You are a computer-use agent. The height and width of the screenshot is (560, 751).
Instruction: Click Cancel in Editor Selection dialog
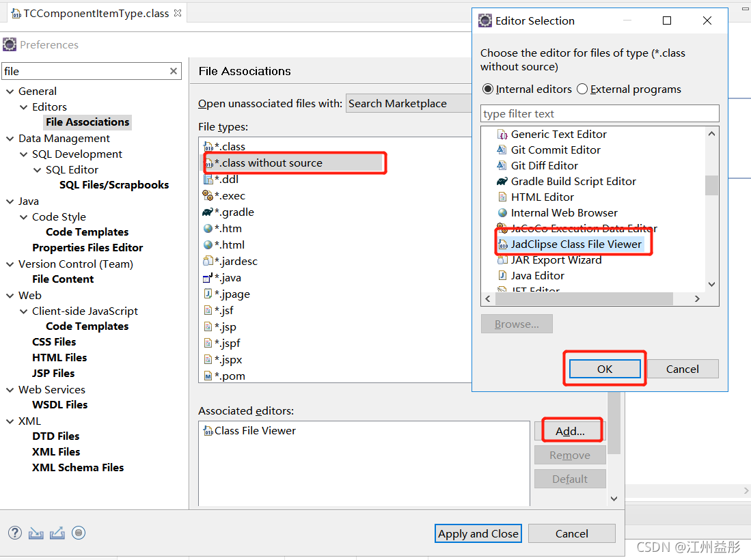click(x=682, y=369)
